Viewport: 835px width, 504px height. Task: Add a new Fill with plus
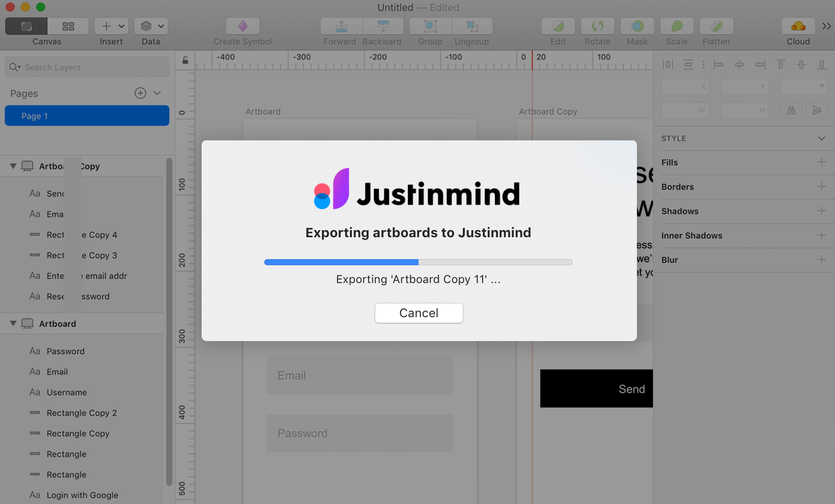pyautogui.click(x=822, y=162)
